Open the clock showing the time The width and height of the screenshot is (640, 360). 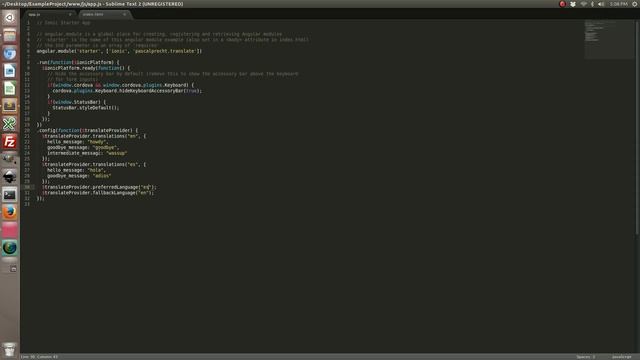(x=618, y=4)
